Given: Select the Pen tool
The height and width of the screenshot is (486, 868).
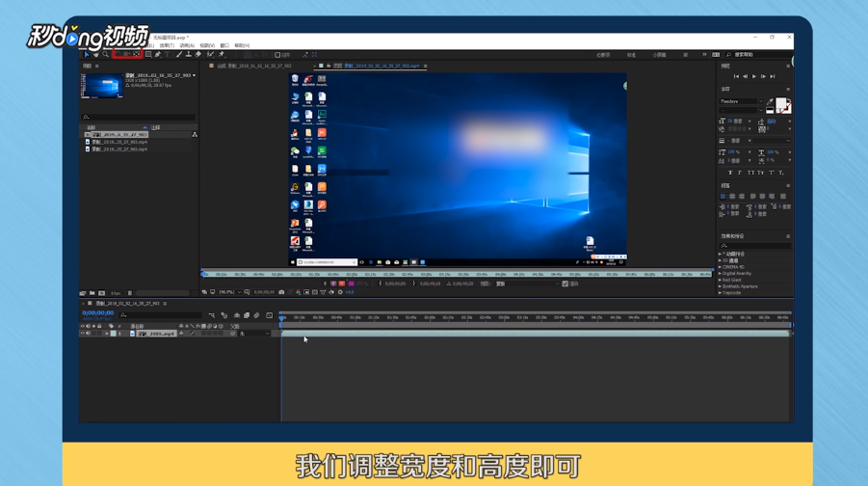Looking at the screenshot, I should [158, 54].
